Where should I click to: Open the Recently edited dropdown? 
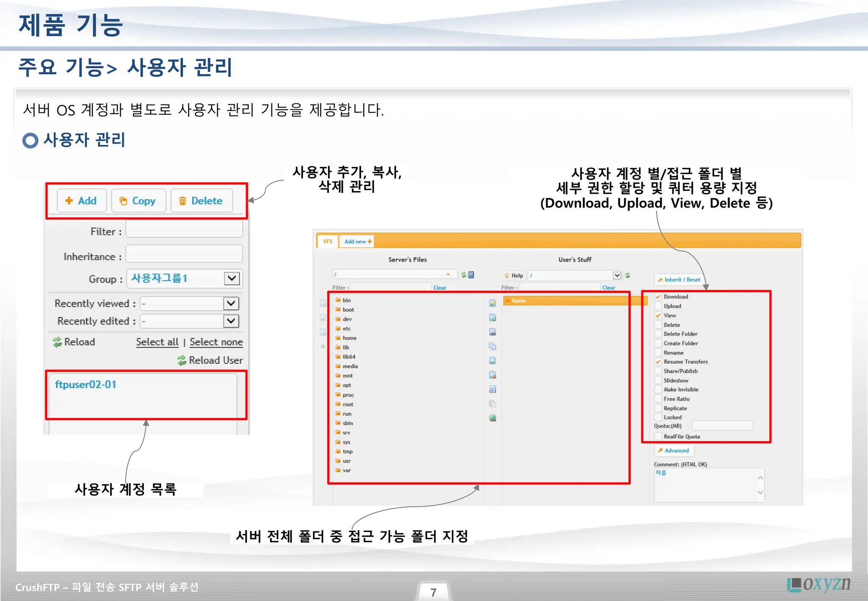click(189, 321)
